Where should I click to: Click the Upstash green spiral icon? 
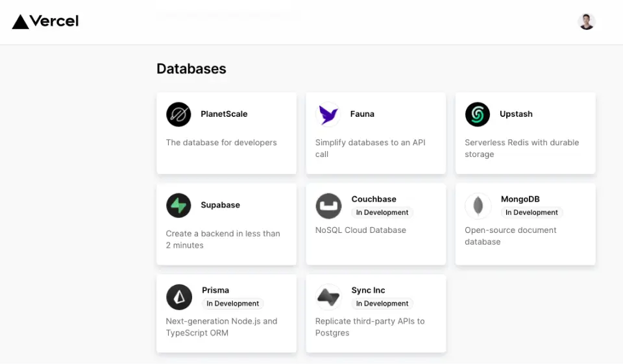click(478, 114)
